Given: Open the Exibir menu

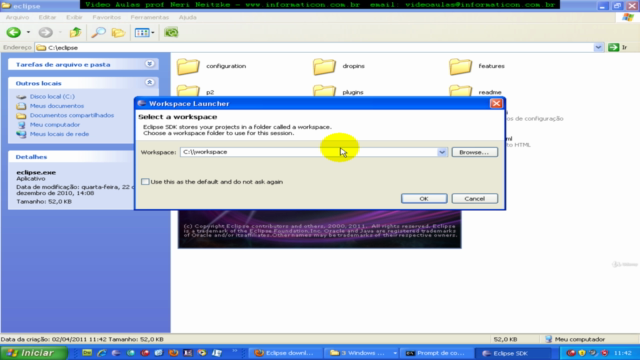Looking at the screenshot, I should pyautogui.click(x=74, y=17).
